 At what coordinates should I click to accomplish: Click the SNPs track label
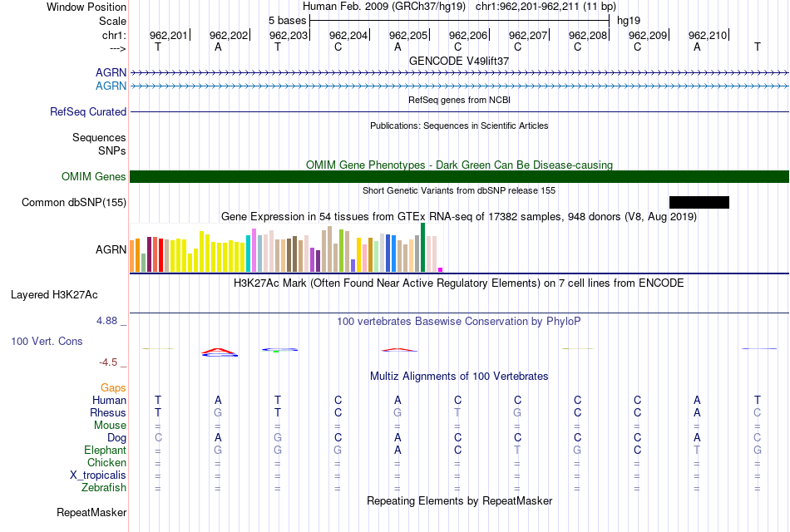[112, 150]
